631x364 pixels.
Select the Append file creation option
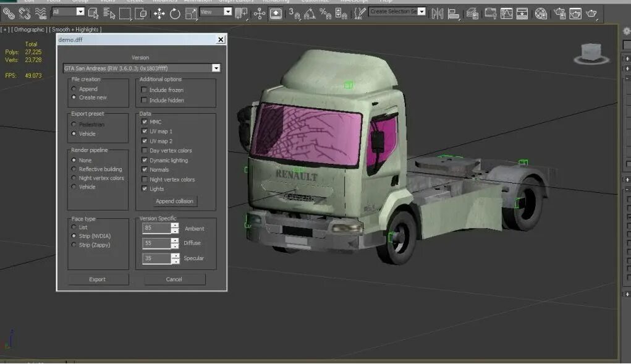[x=85, y=89]
